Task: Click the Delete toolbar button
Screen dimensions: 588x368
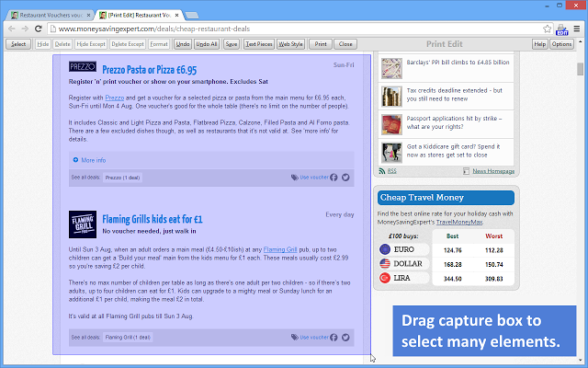Action: tap(62, 44)
